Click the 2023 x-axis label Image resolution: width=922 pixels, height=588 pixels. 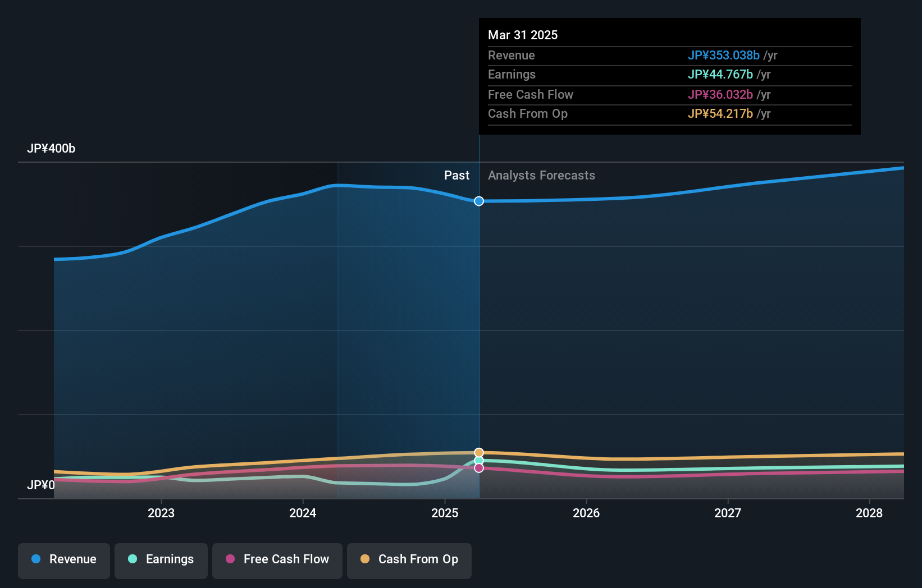tap(161, 513)
